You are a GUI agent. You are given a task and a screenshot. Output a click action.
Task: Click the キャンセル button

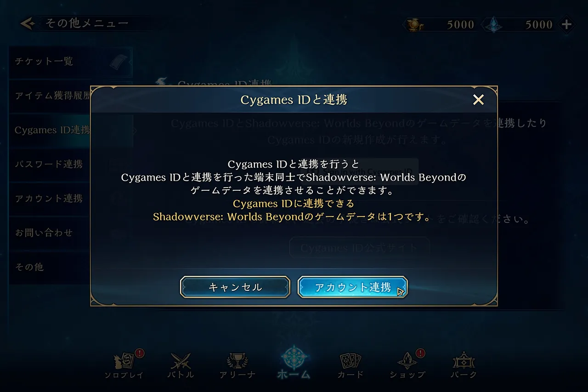point(235,287)
